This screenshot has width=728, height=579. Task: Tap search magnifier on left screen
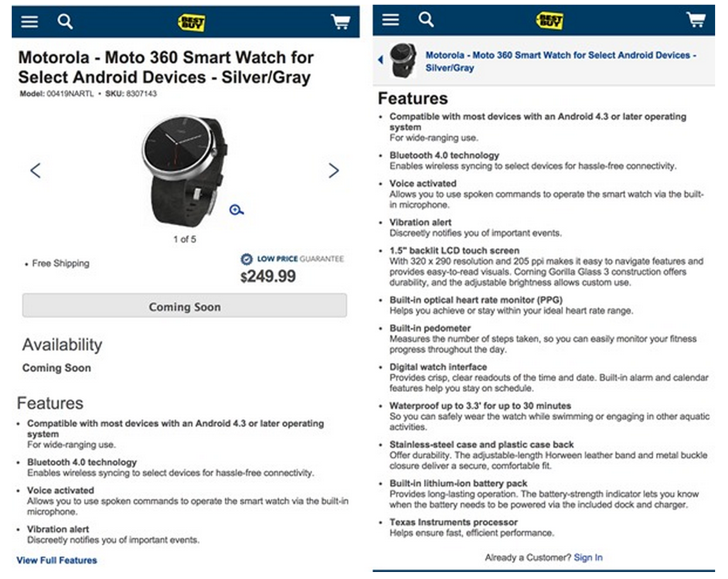pos(65,22)
